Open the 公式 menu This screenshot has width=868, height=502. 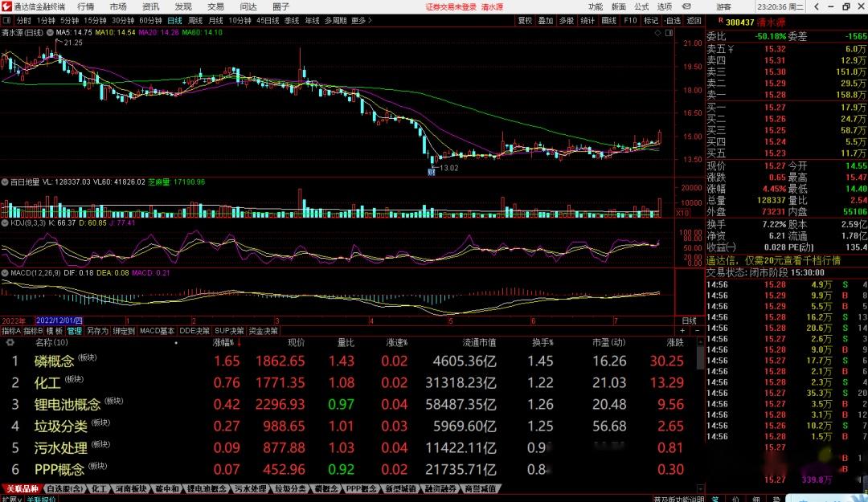point(641,6)
